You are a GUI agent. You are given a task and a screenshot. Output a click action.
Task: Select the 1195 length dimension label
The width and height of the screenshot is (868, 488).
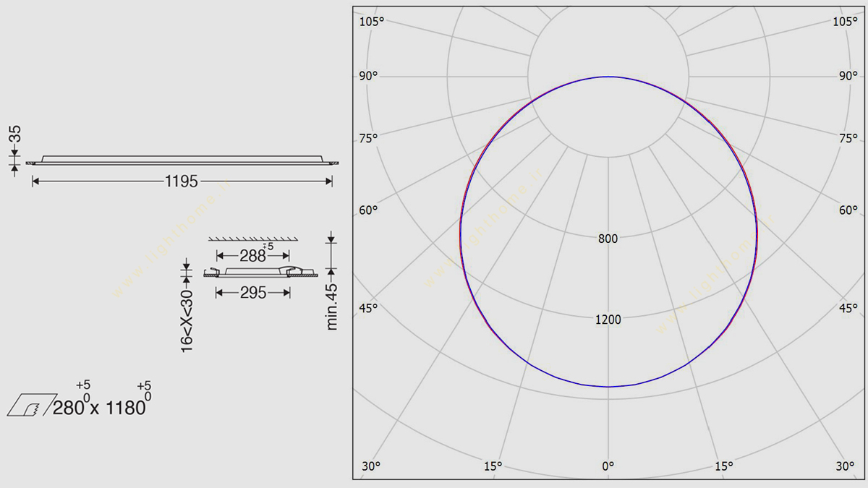(181, 181)
